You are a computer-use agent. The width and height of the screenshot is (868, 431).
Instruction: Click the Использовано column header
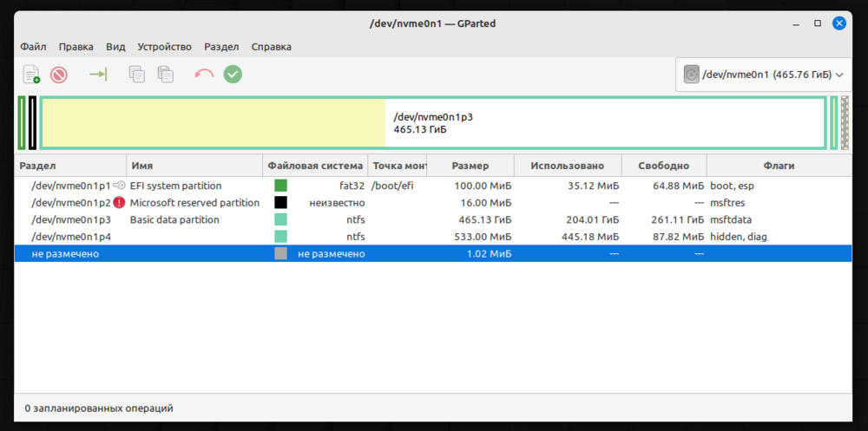(568, 166)
